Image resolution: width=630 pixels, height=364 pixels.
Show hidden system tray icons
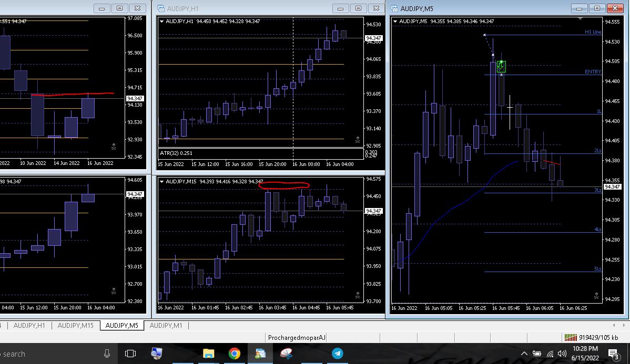(524, 353)
